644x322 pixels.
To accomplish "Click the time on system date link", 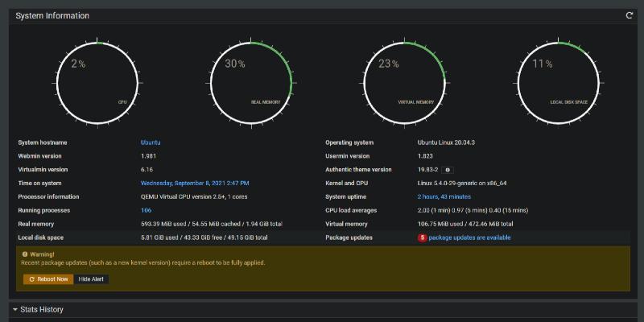I will [x=195, y=184].
